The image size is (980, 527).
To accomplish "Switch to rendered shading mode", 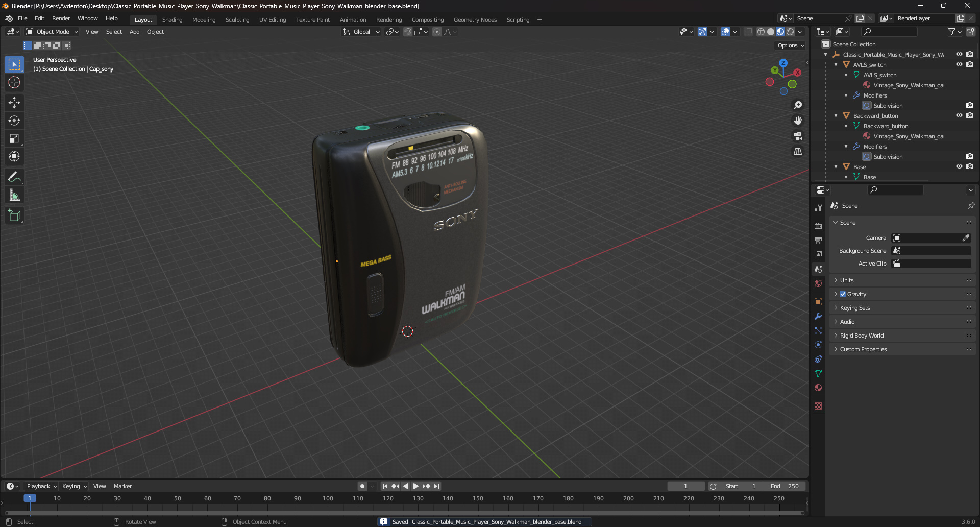I will [x=790, y=32].
